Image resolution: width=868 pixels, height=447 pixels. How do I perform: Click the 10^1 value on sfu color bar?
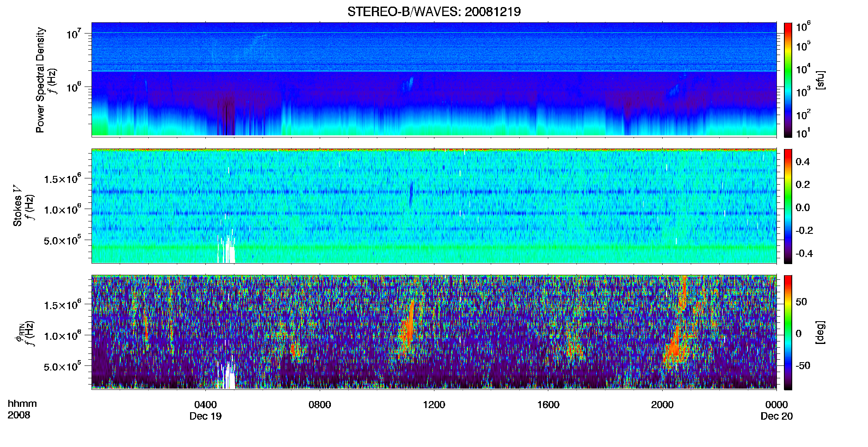pyautogui.click(x=803, y=133)
